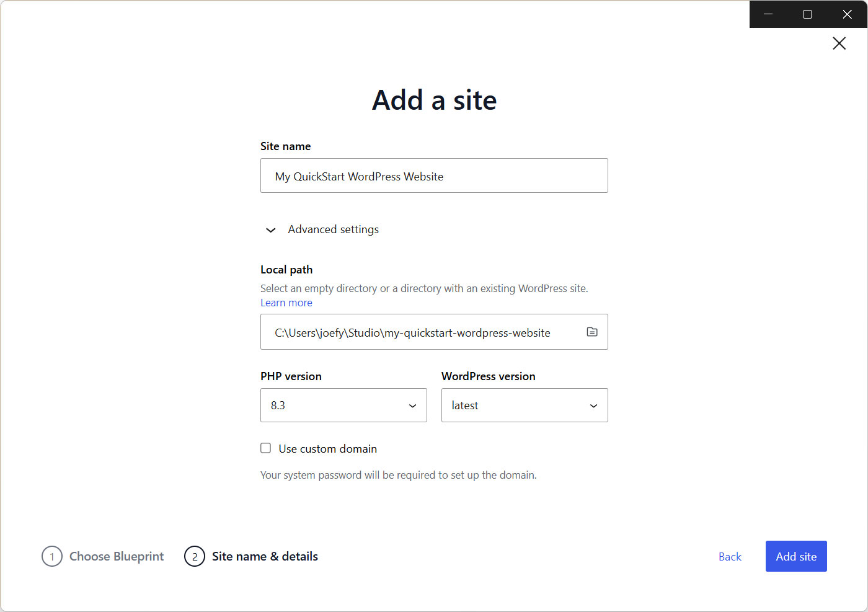Click the folder browse icon in Local path field
Screen dimensions: 868x612
pos(591,332)
